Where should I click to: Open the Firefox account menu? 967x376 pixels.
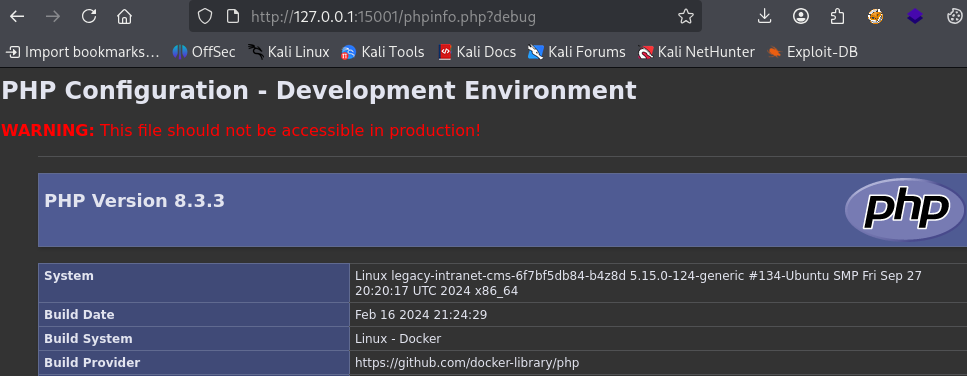point(800,17)
